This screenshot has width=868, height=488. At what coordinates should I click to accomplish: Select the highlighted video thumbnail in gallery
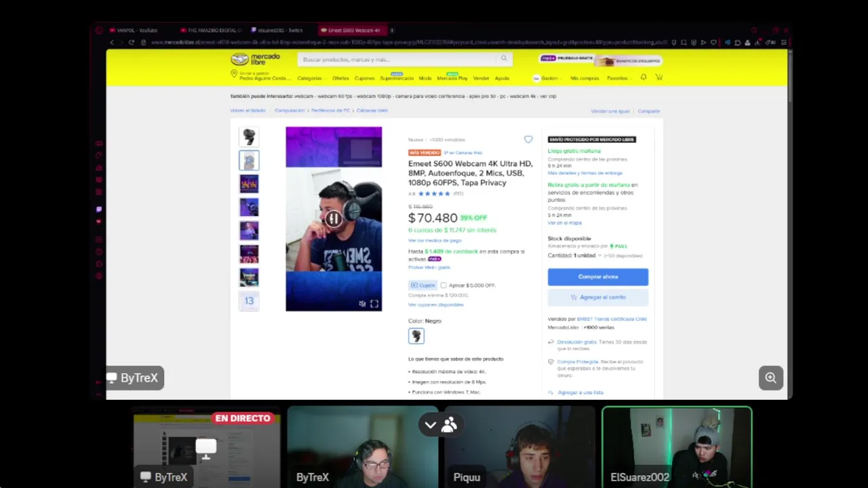249,161
